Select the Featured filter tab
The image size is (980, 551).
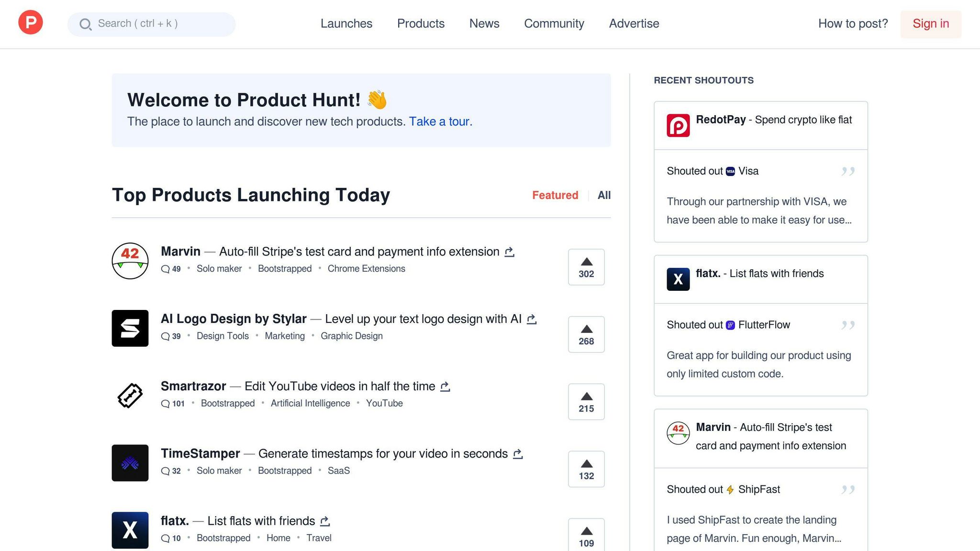click(555, 195)
